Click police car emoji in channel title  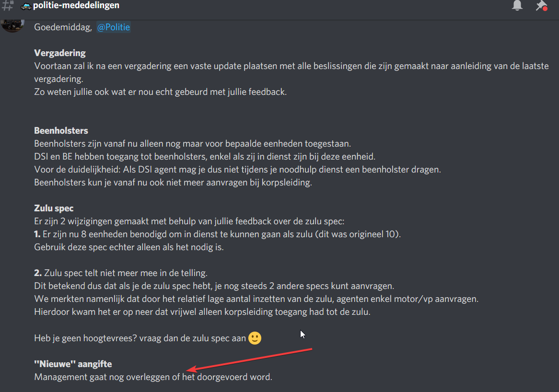pos(26,6)
